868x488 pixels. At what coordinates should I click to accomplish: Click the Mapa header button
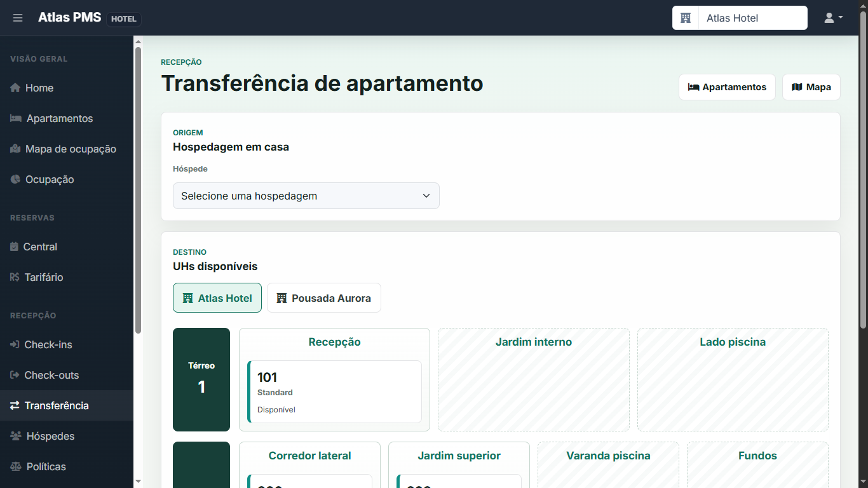click(811, 87)
